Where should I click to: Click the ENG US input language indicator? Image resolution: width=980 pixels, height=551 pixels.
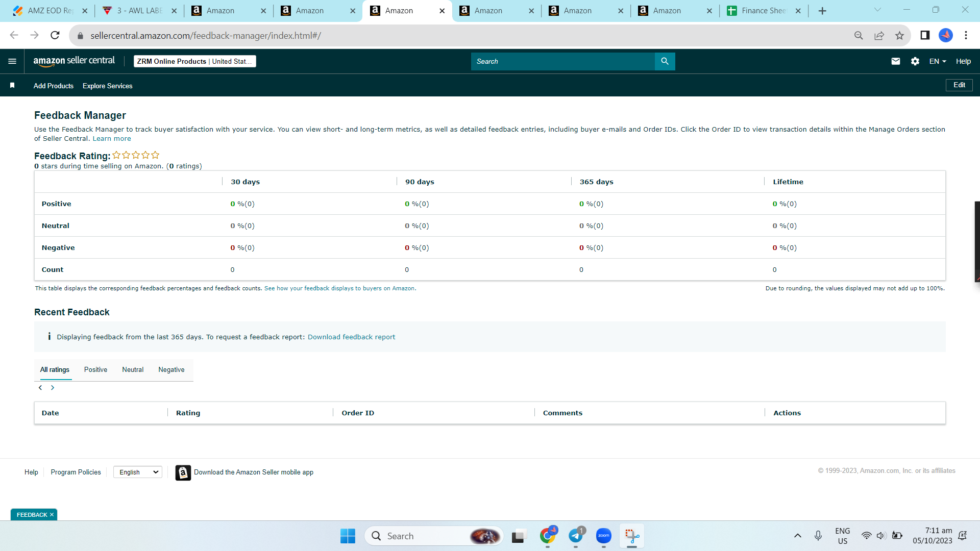coord(843,536)
